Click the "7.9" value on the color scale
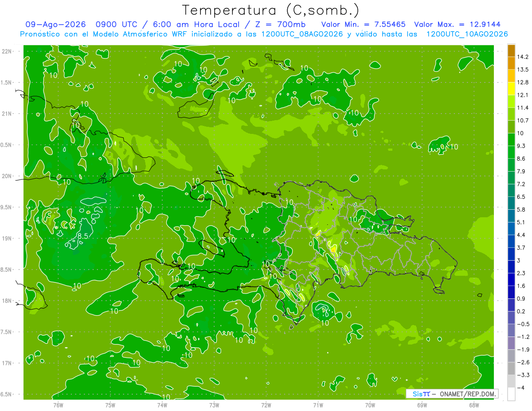This screenshot has height=411, width=532. coord(520,171)
